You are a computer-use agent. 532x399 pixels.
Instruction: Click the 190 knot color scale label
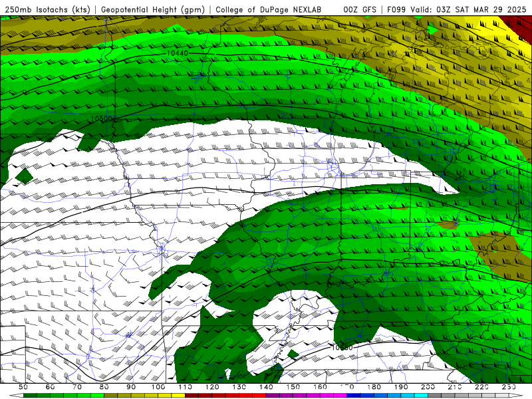pos(401,387)
